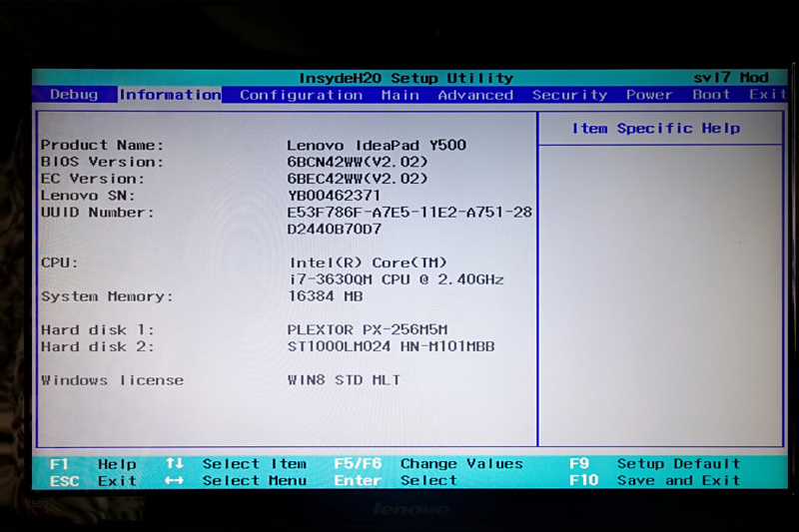Image resolution: width=799 pixels, height=532 pixels.
Task: Click the up-down arrows Select Item icon
Action: point(174,464)
